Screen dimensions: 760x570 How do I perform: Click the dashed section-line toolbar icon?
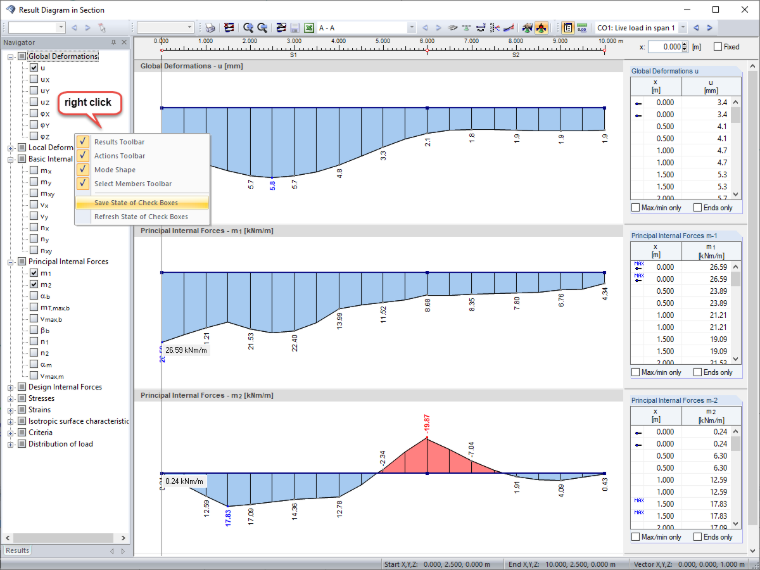pyautogui.click(x=494, y=28)
